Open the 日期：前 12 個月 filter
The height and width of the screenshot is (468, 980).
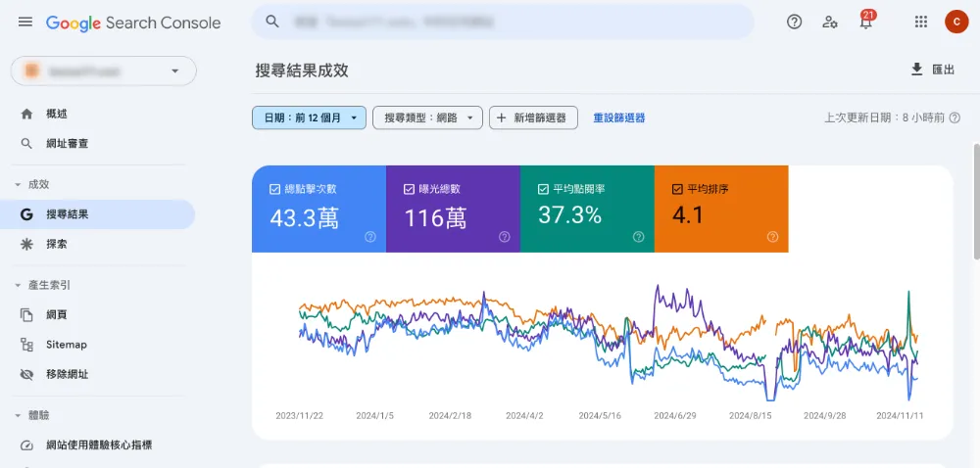click(309, 117)
